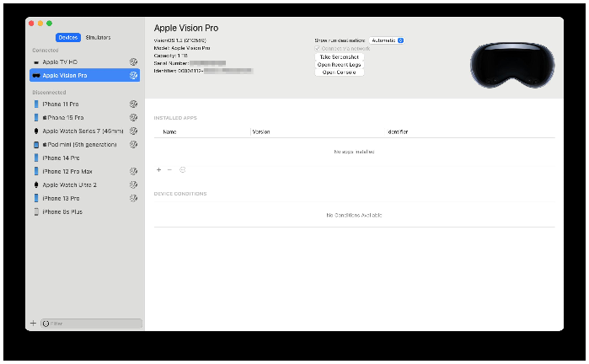Click network globe icon beside iPad mini

click(133, 145)
